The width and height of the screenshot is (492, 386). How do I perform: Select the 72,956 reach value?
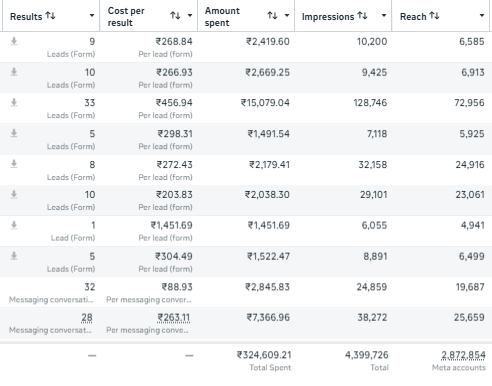(x=469, y=103)
